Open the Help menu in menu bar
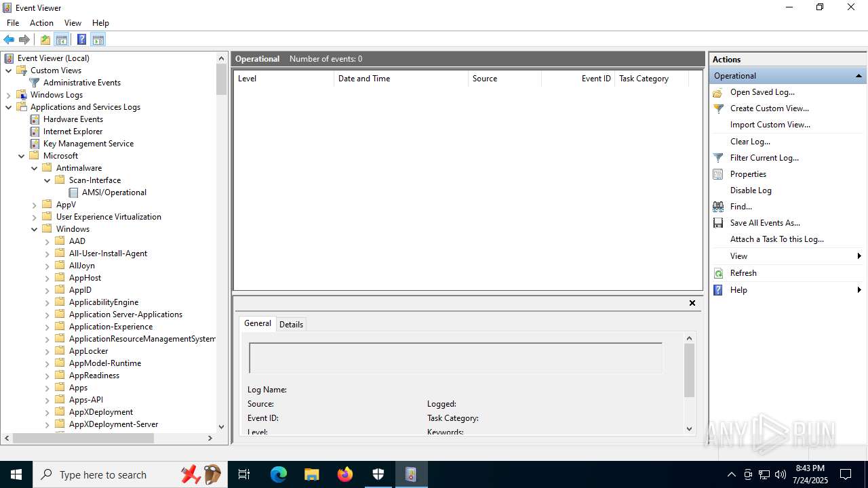Screen dimensions: 868x488 coord(100,23)
